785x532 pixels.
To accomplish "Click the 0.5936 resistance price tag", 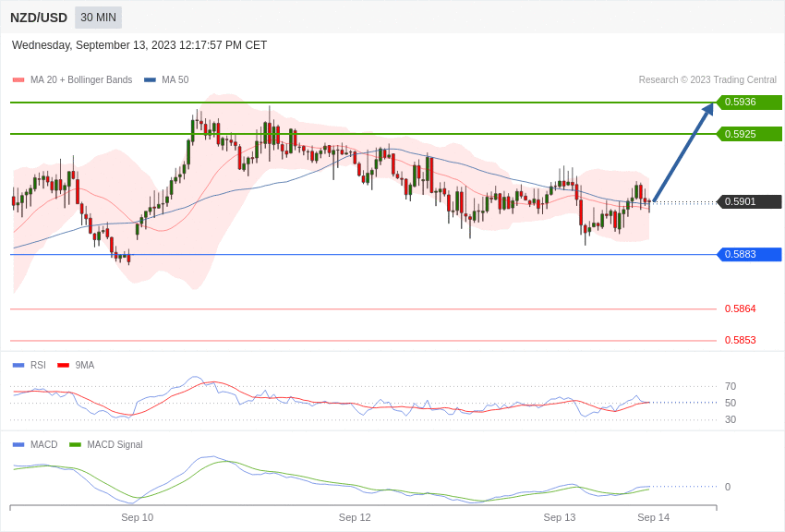I will pyautogui.click(x=749, y=103).
